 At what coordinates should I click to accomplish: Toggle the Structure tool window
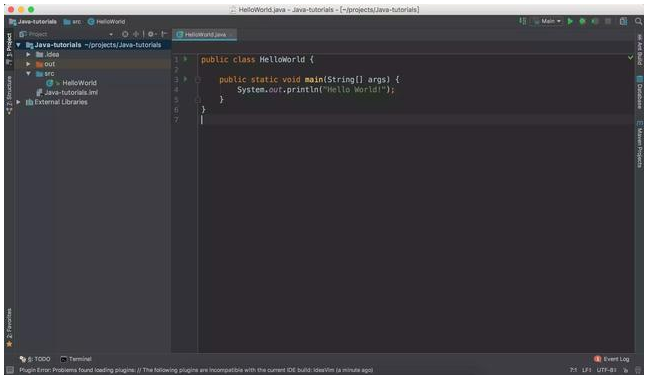tap(9, 95)
